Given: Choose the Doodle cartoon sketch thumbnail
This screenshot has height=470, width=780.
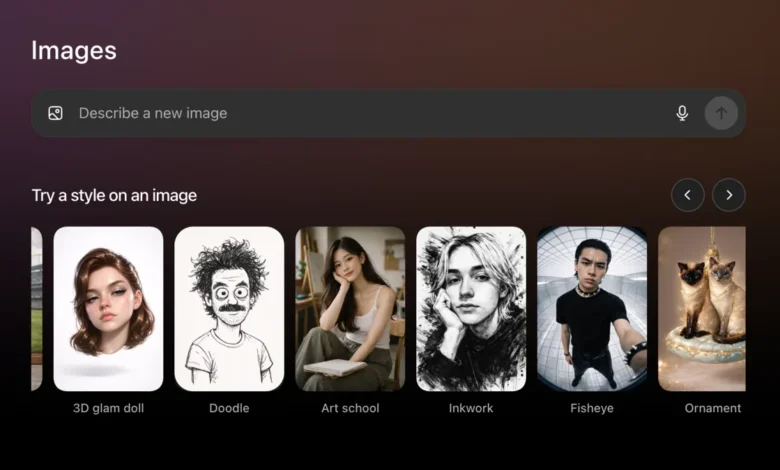Looking at the screenshot, I should tap(229, 308).
